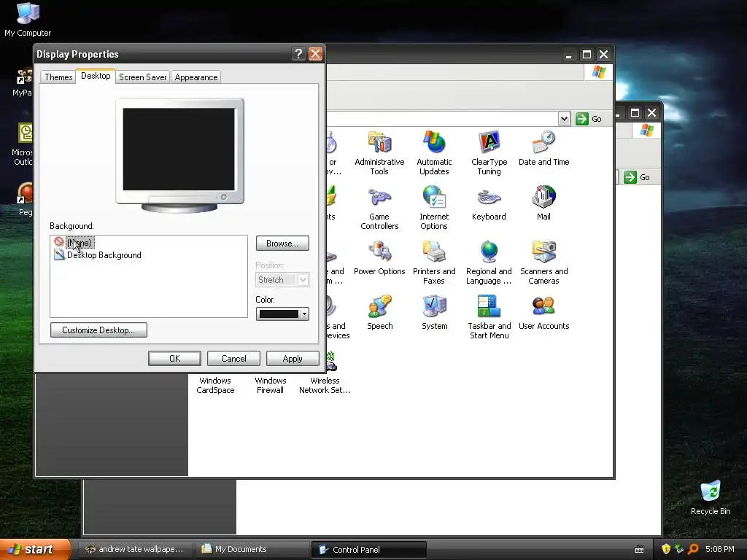Click the Start button
Viewport: 747px width, 560px height.
click(x=34, y=549)
